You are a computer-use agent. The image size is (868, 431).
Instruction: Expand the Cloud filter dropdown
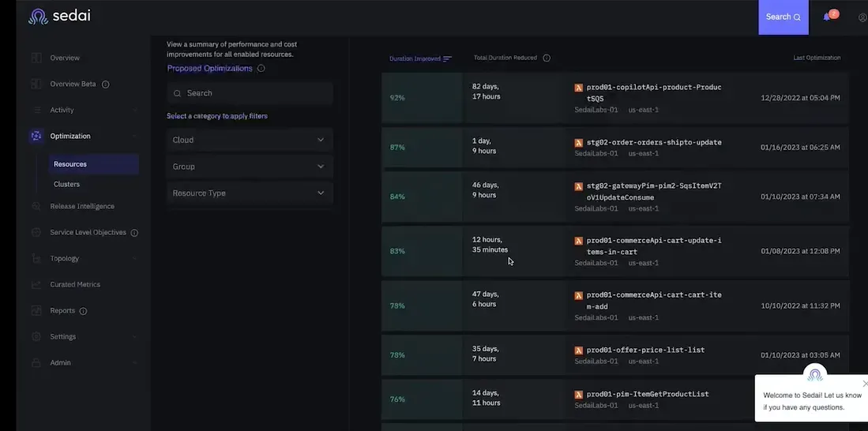[x=250, y=140]
